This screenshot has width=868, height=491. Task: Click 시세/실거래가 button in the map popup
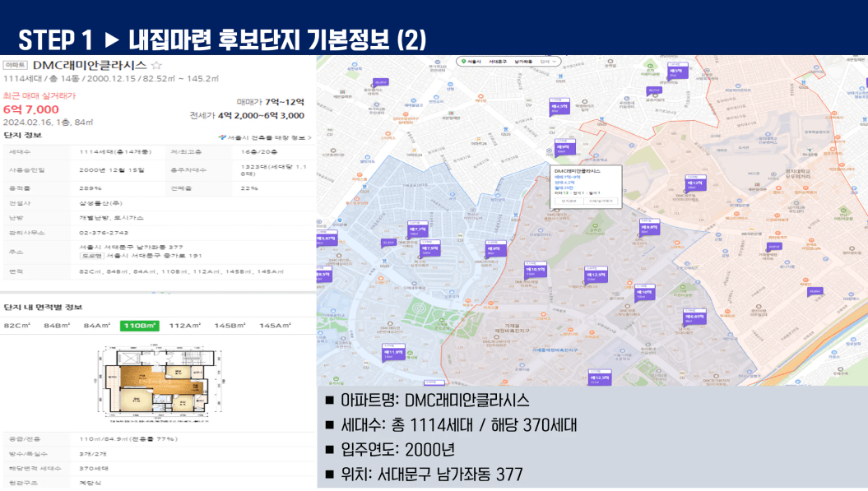[x=601, y=201]
